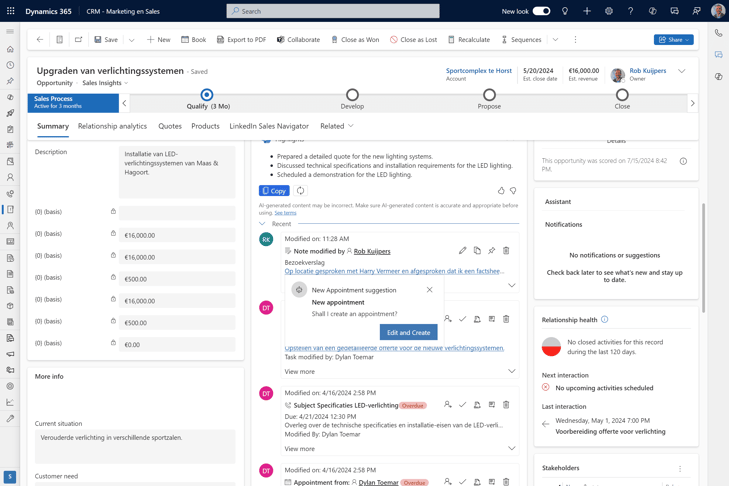Screen dimensions: 729x486
Task: Click the Book command
Action: [193, 40]
